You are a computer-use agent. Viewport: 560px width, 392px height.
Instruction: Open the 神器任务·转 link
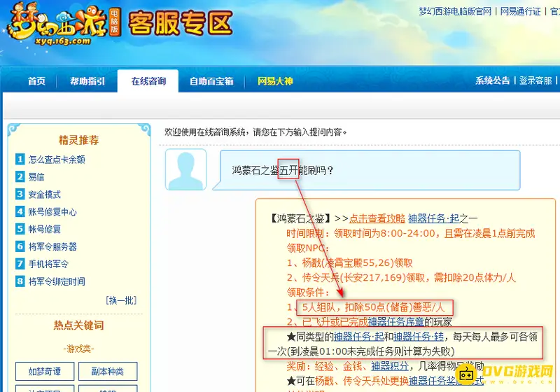point(418,337)
